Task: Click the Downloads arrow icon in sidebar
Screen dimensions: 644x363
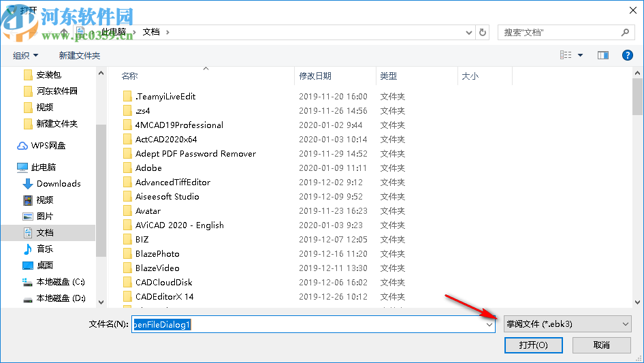Action: pos(27,184)
